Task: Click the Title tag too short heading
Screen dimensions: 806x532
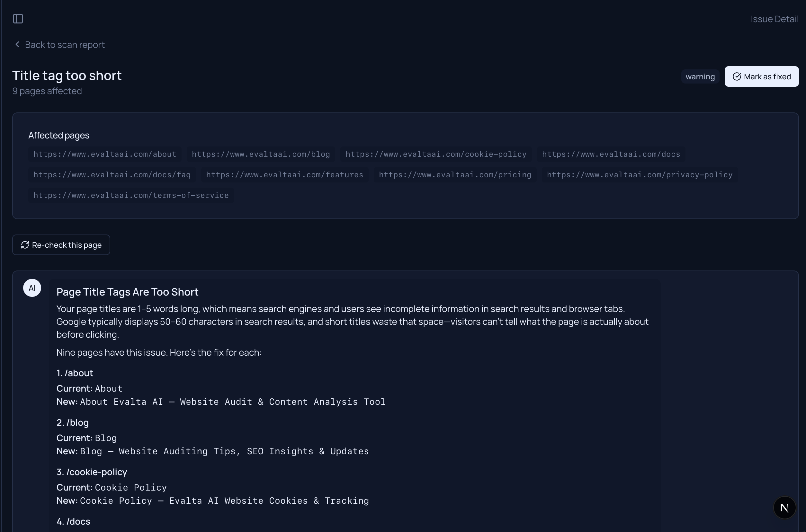Action: (67, 75)
